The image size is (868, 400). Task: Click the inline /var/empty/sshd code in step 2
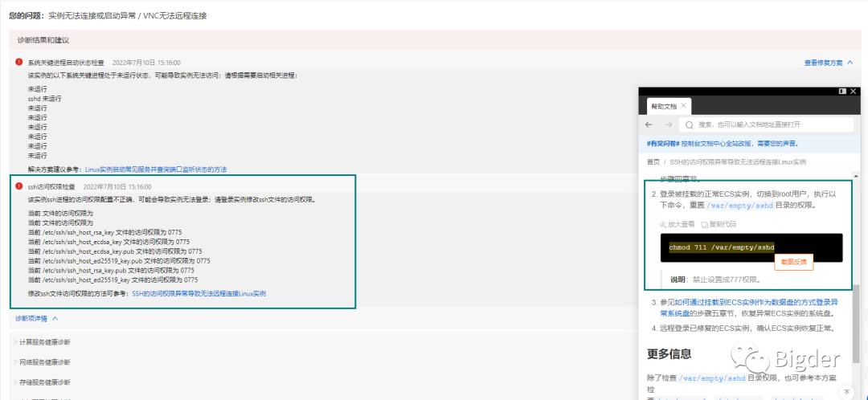739,205
